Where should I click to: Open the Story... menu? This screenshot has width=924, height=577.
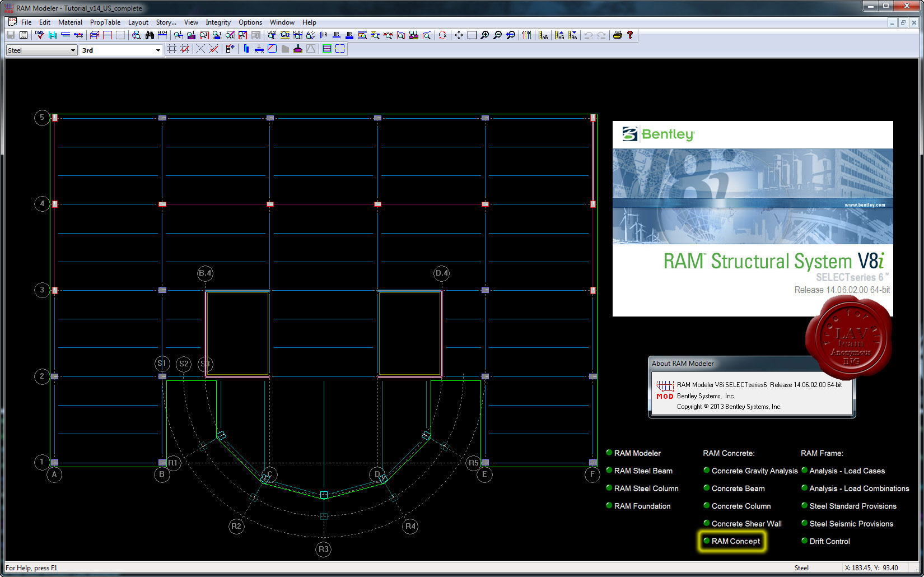tap(166, 22)
